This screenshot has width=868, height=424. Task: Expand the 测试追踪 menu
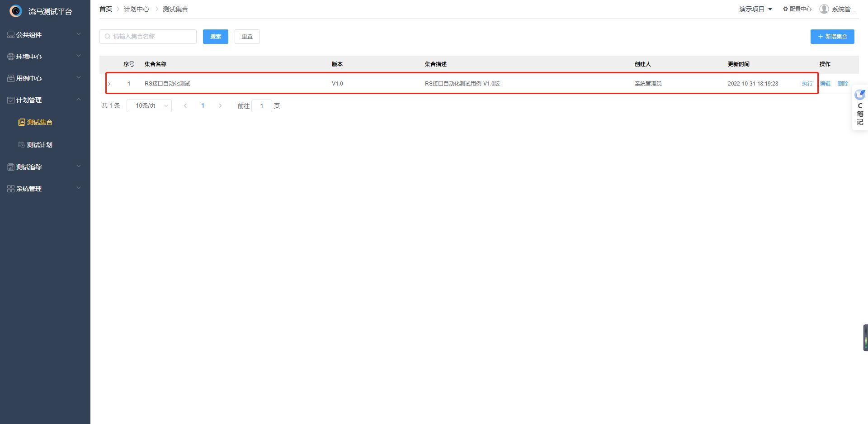(79, 167)
